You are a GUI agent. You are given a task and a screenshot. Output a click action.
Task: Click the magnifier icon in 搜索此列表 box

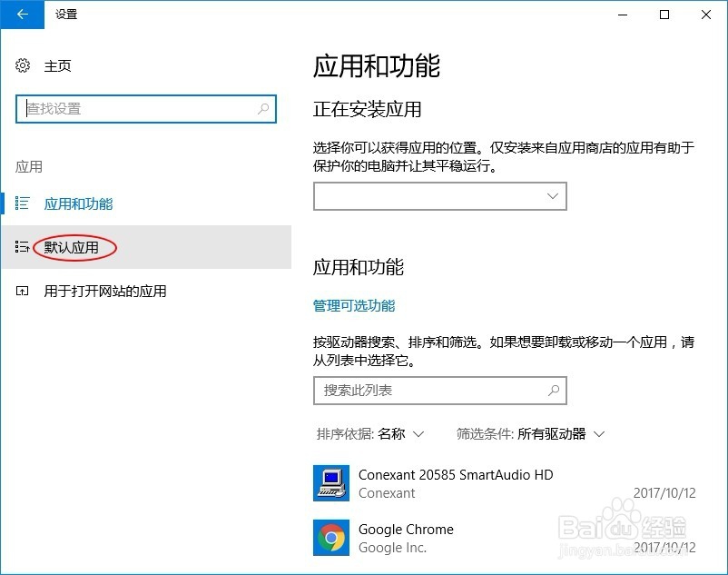(x=554, y=391)
